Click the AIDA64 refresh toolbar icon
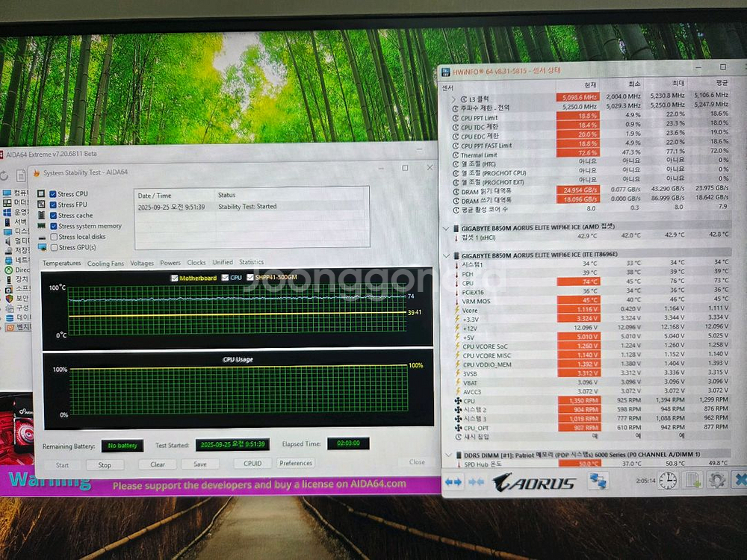The image size is (747, 560). click(x=4, y=175)
